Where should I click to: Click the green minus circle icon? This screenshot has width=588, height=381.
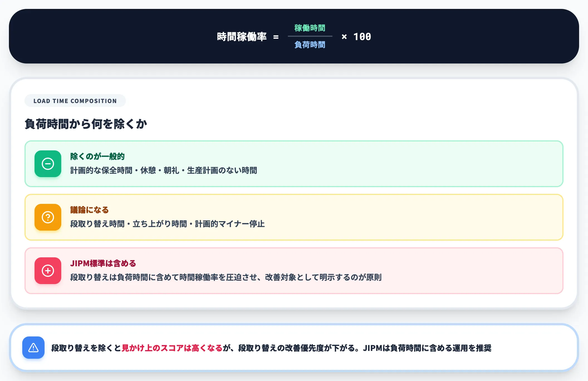tap(48, 164)
